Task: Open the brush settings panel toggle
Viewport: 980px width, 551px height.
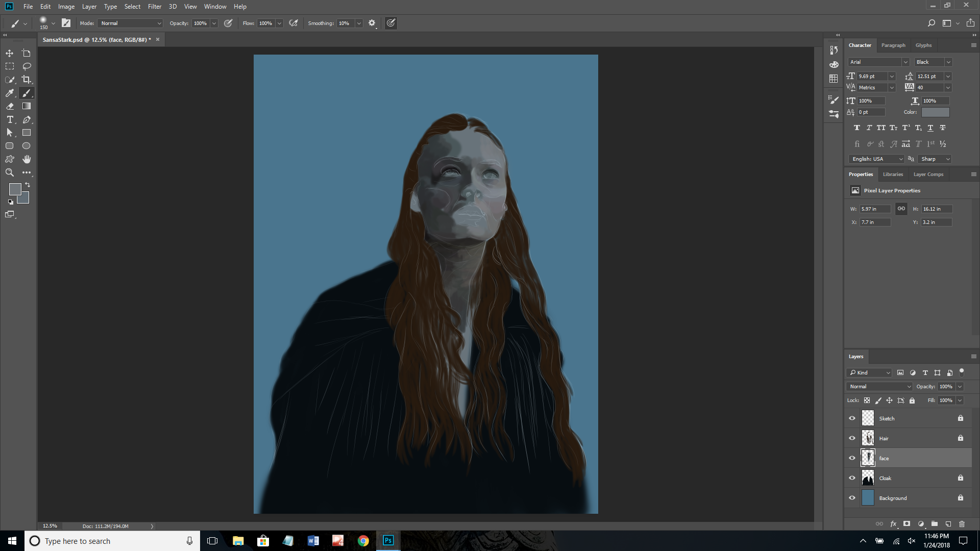Action: pyautogui.click(x=66, y=23)
